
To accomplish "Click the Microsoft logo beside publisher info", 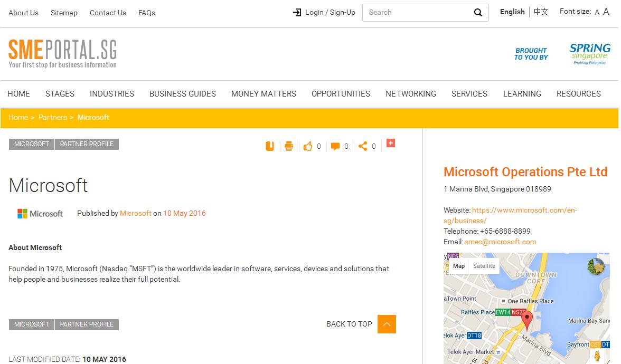I will point(40,214).
